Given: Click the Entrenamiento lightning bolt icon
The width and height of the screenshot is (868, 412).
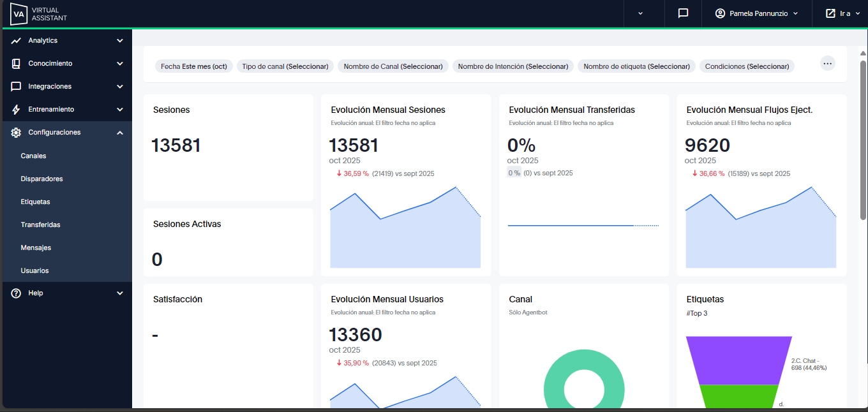Looking at the screenshot, I should pos(16,110).
